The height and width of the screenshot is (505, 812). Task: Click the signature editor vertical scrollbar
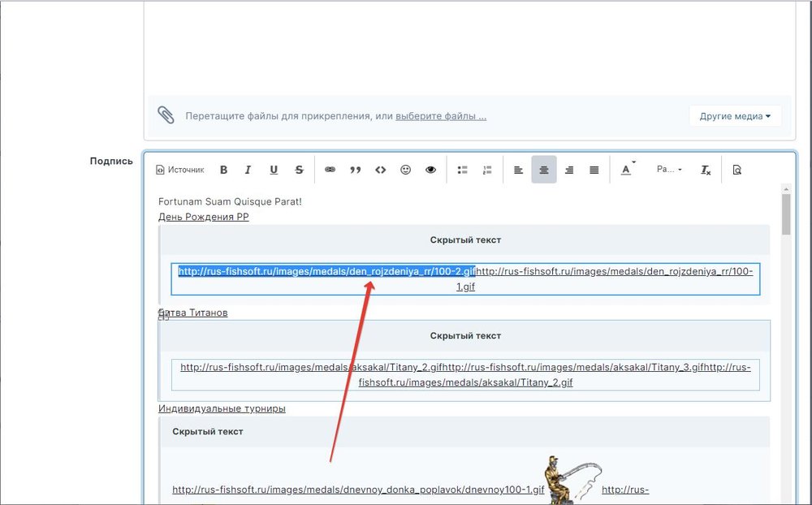coord(786,215)
